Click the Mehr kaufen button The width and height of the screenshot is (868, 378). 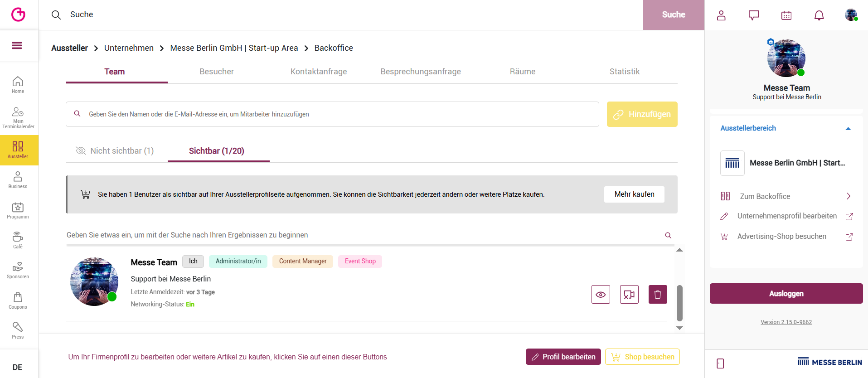point(634,194)
